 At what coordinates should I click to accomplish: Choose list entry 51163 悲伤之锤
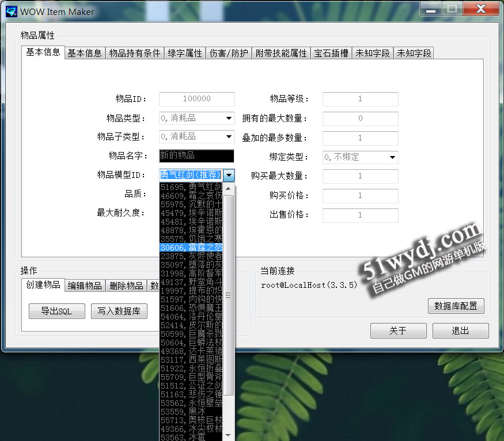pos(191,395)
